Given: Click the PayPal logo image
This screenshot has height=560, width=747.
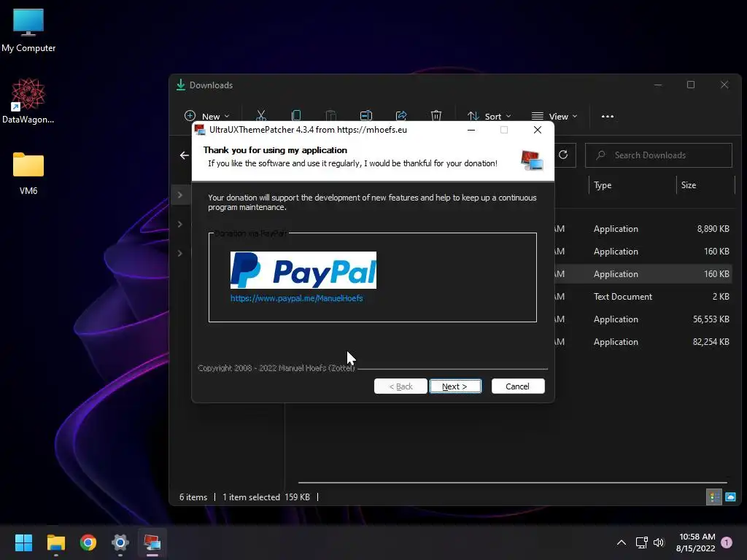Looking at the screenshot, I should pos(303,270).
